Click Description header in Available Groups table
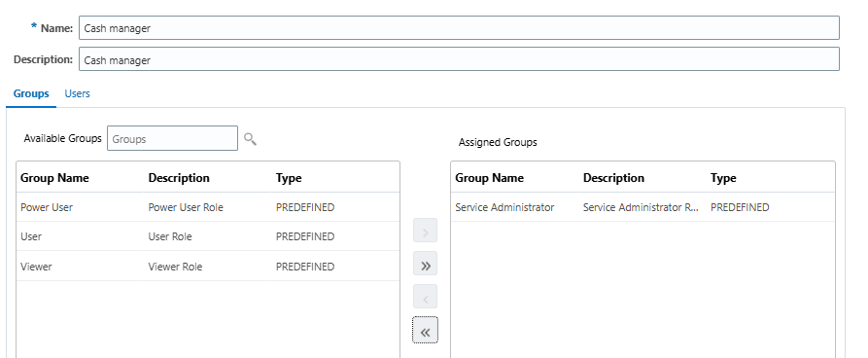The height and width of the screenshot is (358, 868). (x=179, y=178)
